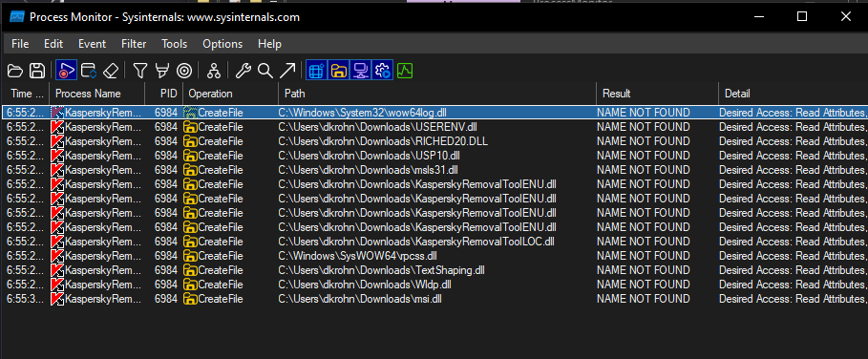Click NAME NOT FOUND in the msls31.dll row

click(644, 170)
